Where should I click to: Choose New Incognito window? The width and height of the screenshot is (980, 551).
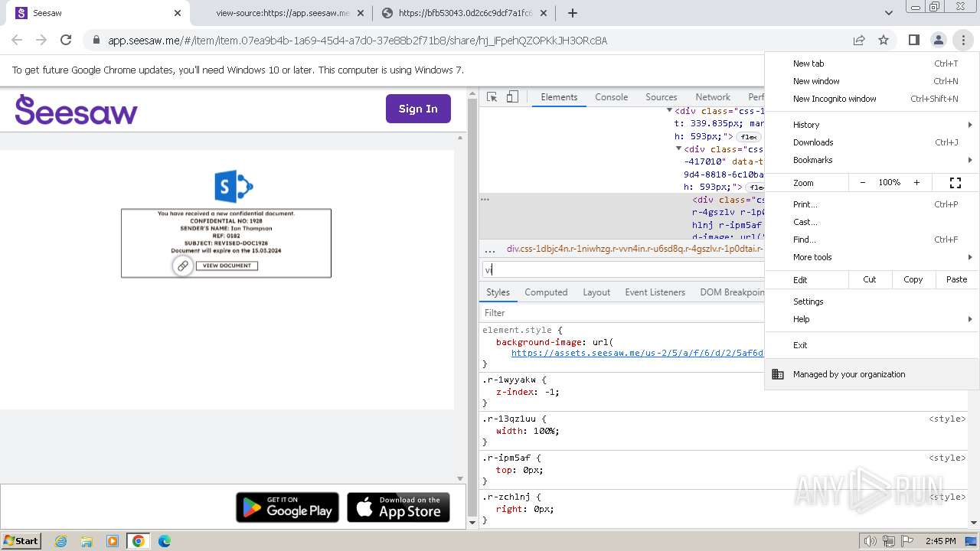[x=872, y=99]
